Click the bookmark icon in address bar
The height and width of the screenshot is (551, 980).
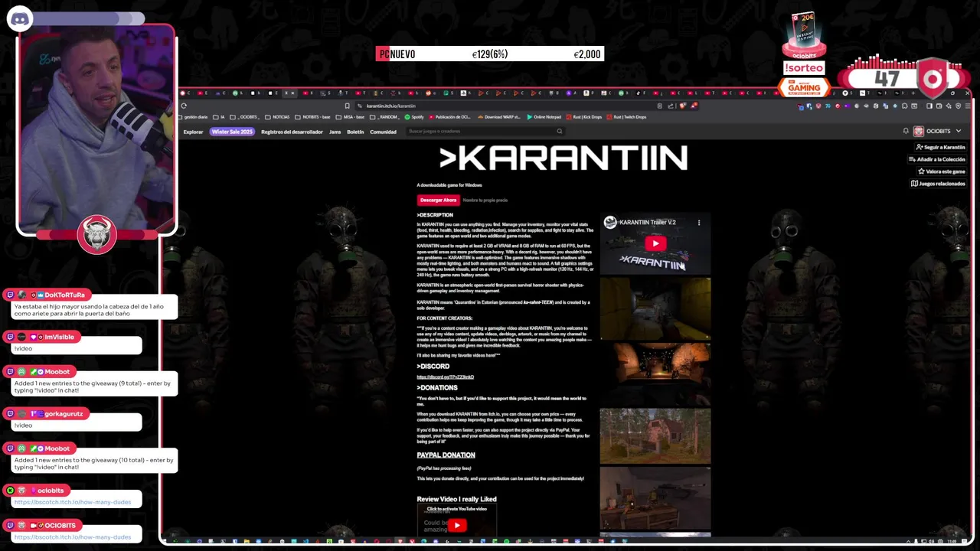point(348,106)
